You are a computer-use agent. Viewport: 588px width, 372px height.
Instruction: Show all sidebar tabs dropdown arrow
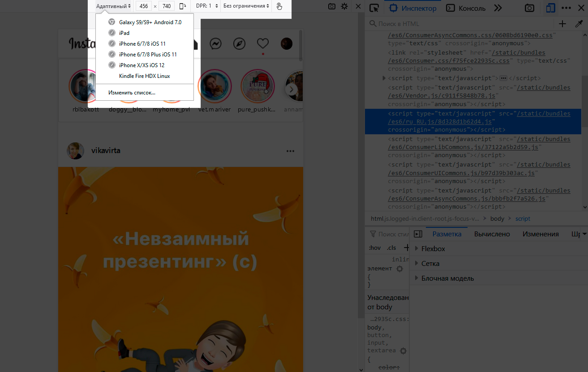click(584, 234)
